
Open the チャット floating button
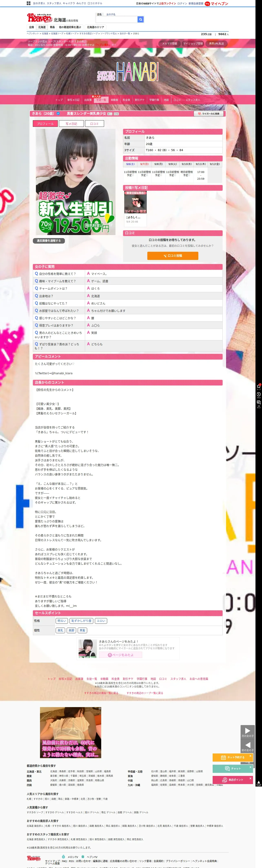coord(232,769)
